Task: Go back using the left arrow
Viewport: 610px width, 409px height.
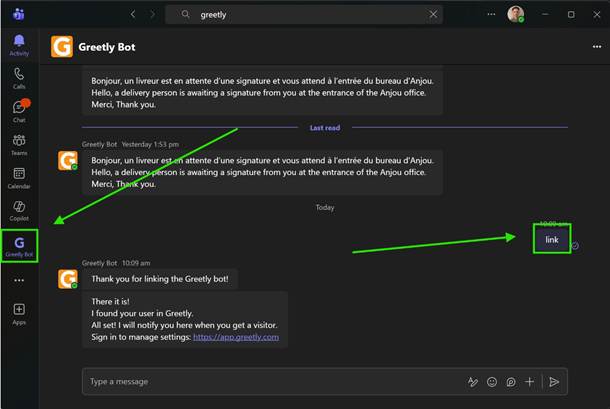Action: tap(133, 14)
